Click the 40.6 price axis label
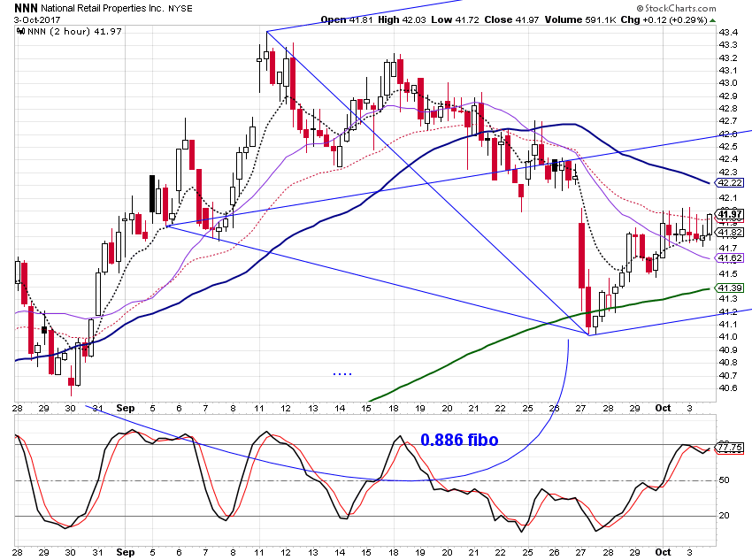Viewport: 752px width, 560px height. coord(728,387)
